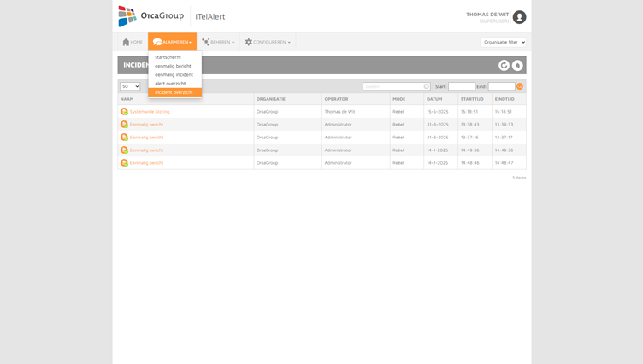The height and width of the screenshot is (364, 643).
Task: Click the Start date field
Action: [x=462, y=86]
